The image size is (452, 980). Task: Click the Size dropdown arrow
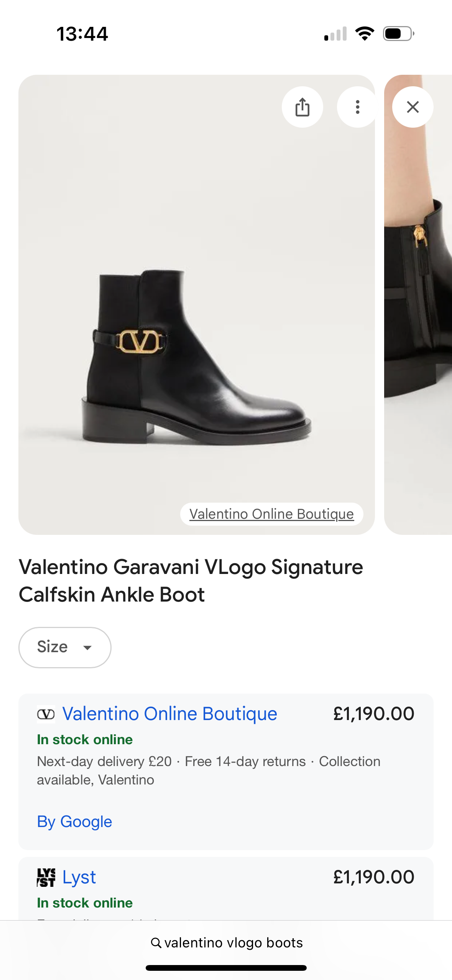click(x=87, y=648)
